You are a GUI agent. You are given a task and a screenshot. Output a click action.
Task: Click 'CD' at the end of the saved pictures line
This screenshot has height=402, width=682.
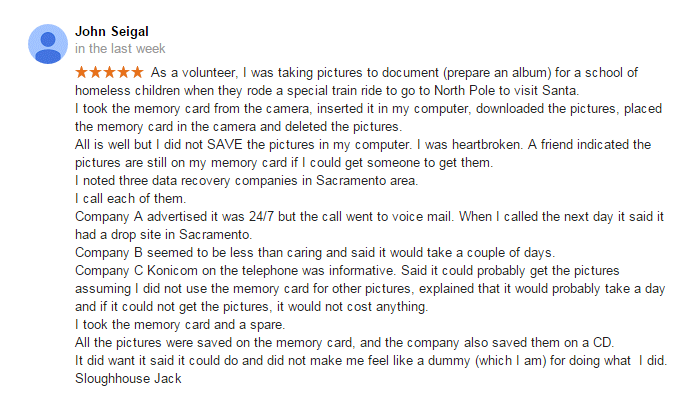pos(603,343)
